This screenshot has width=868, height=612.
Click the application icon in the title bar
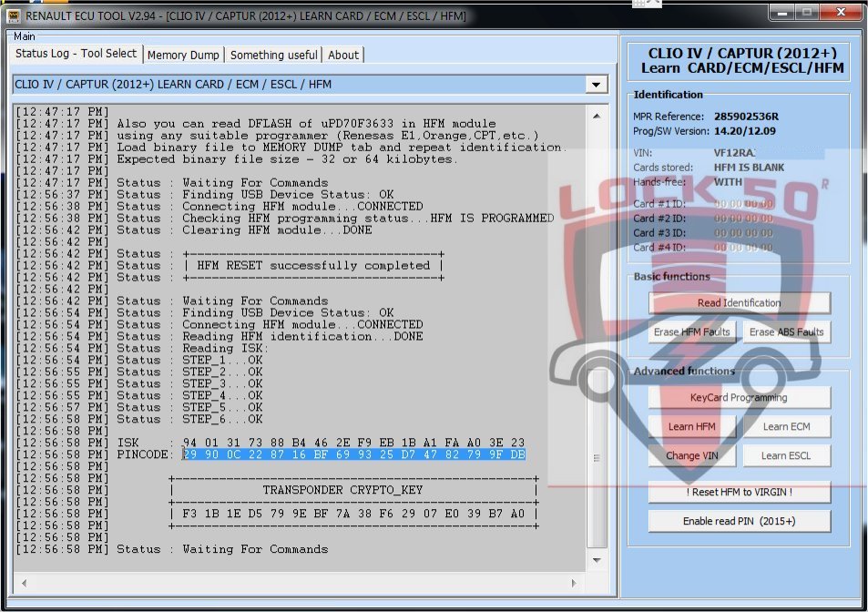[x=14, y=15]
